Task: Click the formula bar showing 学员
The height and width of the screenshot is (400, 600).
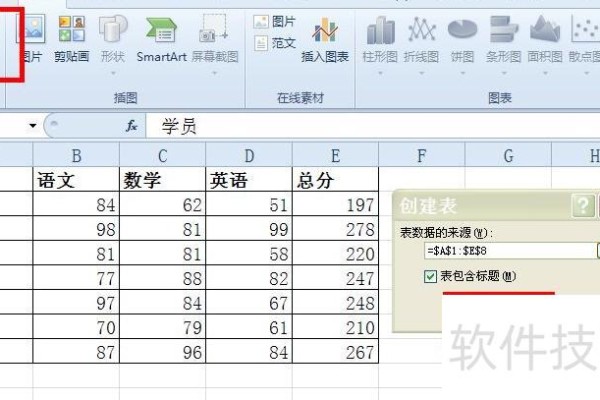Action: (x=373, y=126)
